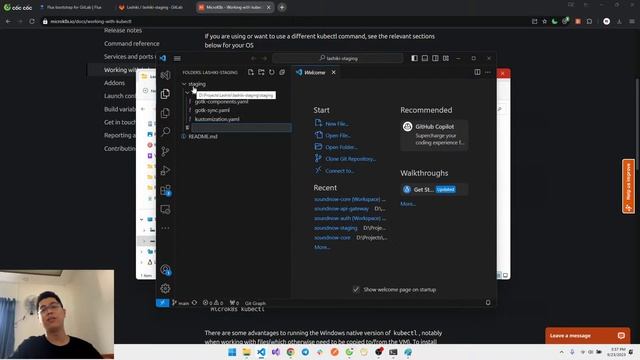Open errors and warnings count in status bar
The width and height of the screenshot is (640, 360).
[x=213, y=303]
